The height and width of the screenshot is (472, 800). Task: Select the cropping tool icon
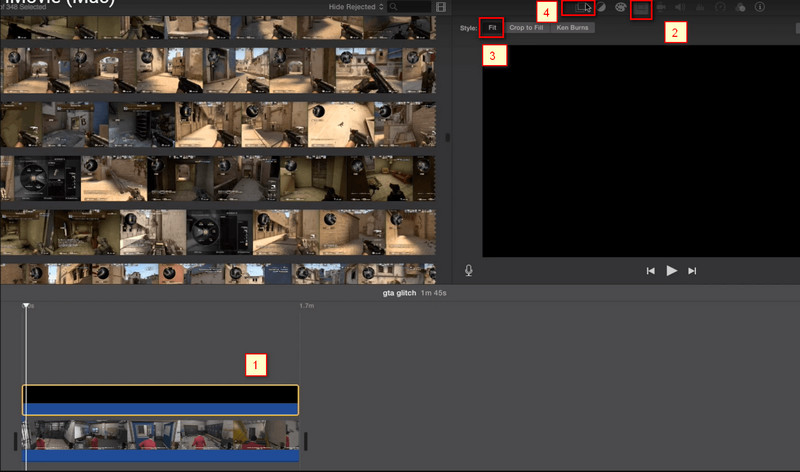641,9
